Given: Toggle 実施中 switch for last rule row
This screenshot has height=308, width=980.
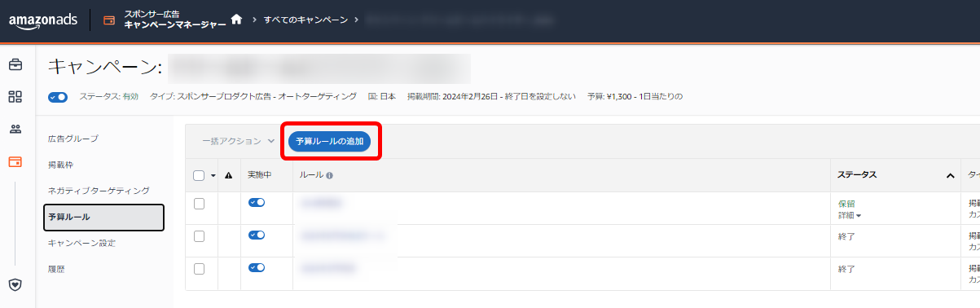Looking at the screenshot, I should point(257,267).
